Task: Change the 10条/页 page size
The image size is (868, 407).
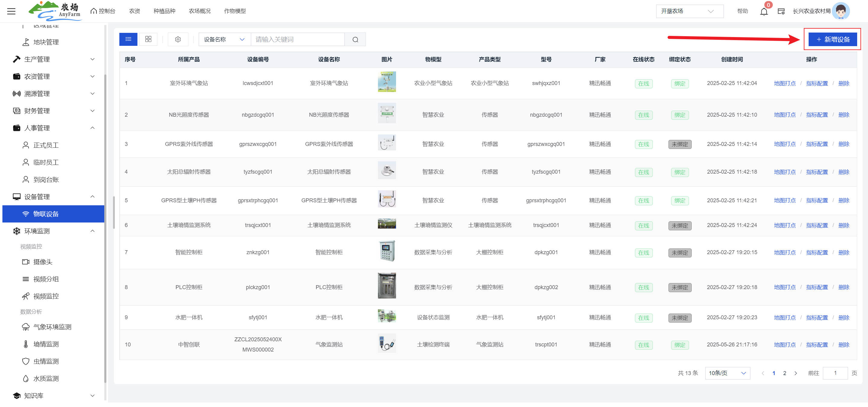Action: point(727,373)
